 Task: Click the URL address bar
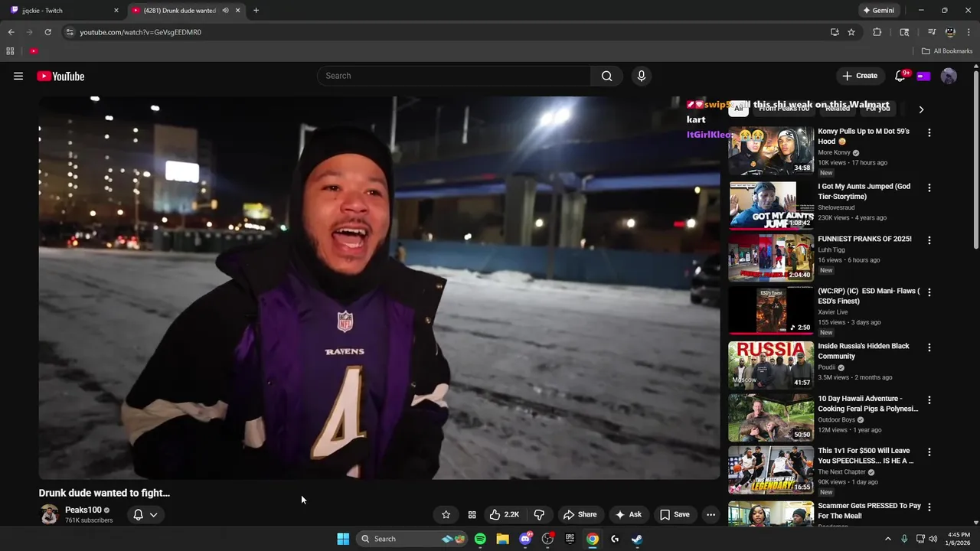coord(452,32)
